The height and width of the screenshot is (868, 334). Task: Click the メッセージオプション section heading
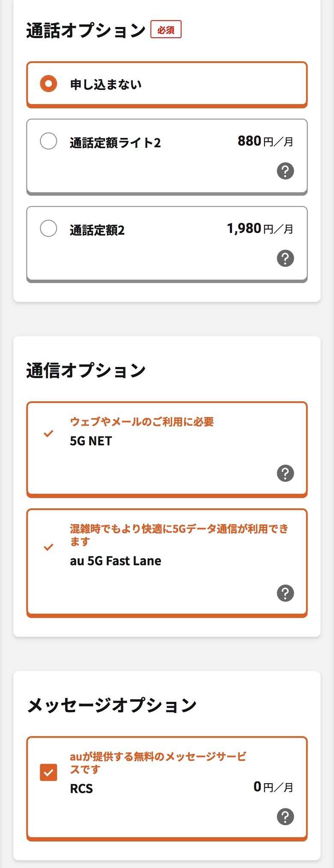[111, 704]
